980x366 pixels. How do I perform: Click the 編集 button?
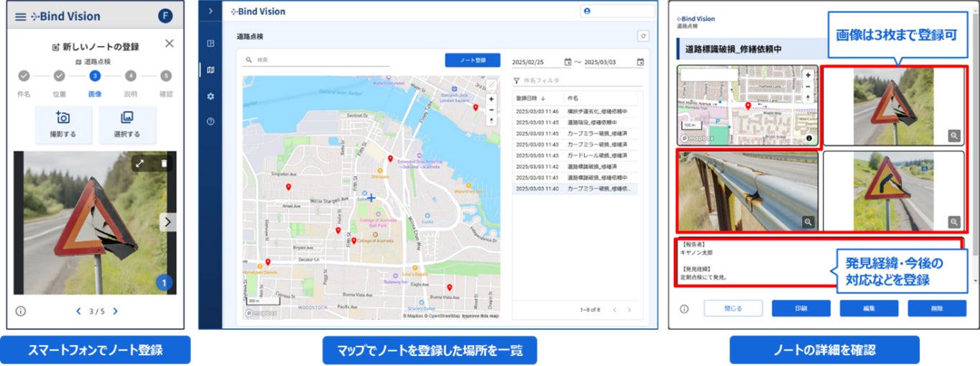[869, 308]
